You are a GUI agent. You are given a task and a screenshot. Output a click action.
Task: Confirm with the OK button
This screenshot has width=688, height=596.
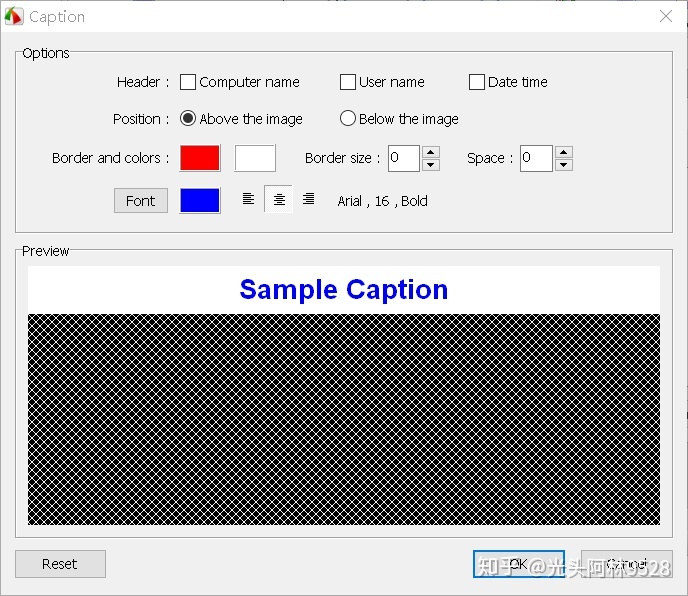[x=519, y=564]
